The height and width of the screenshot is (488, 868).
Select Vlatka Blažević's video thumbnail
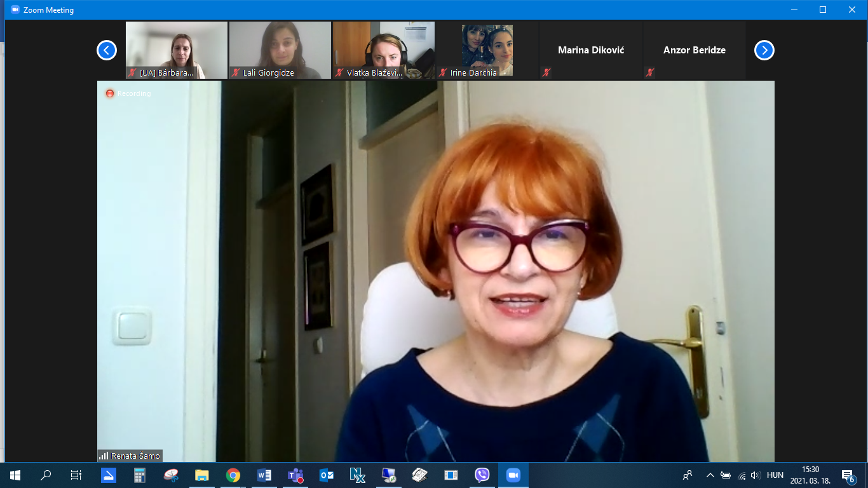coord(383,50)
